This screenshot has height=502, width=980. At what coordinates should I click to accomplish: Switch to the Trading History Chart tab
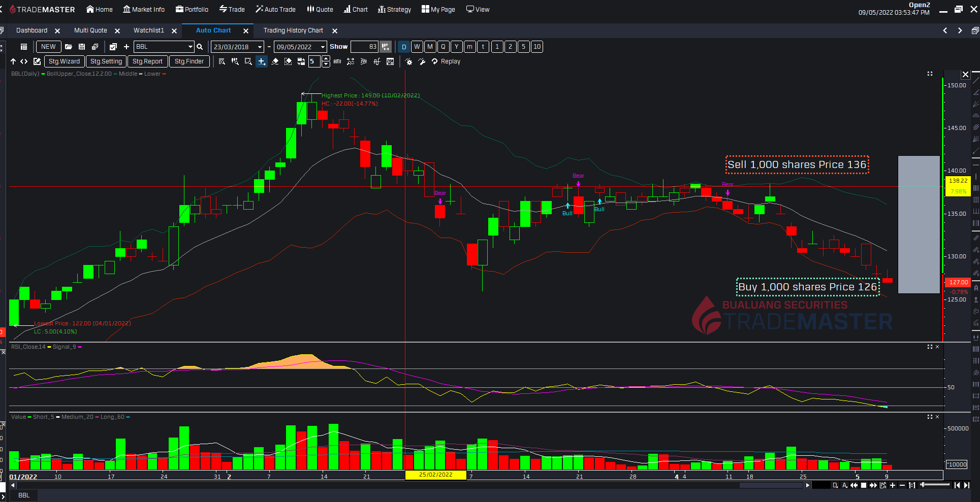point(293,30)
